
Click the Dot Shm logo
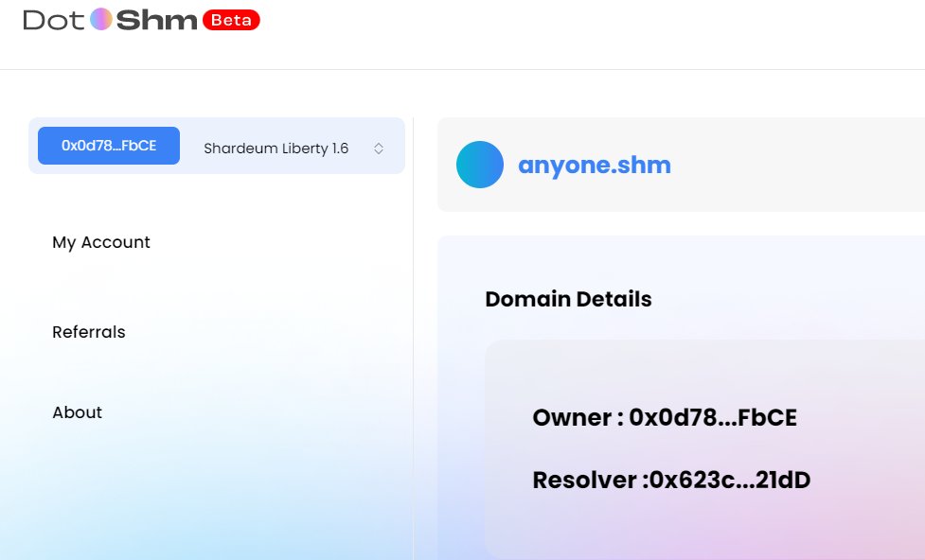[x=111, y=20]
